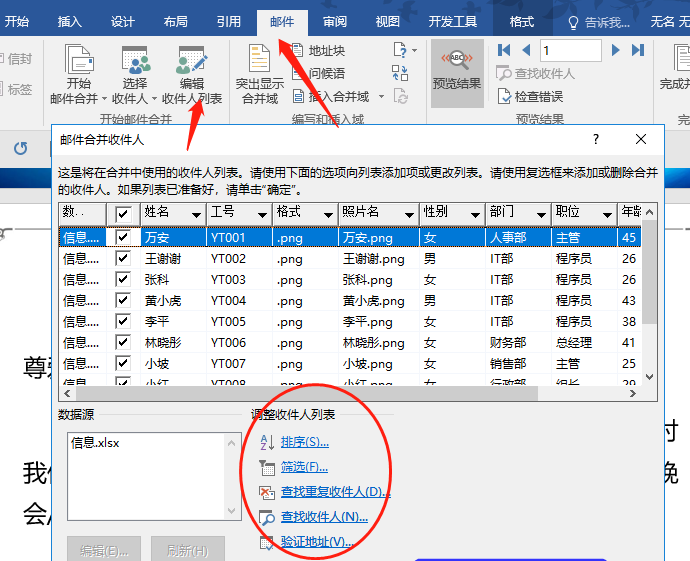This screenshot has height=561, width=690.
Task: Open the 格式 column filter dropdown
Action: (x=328, y=215)
